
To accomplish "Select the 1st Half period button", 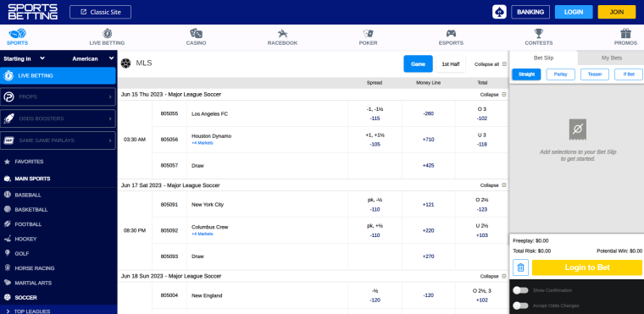I will [x=451, y=63].
